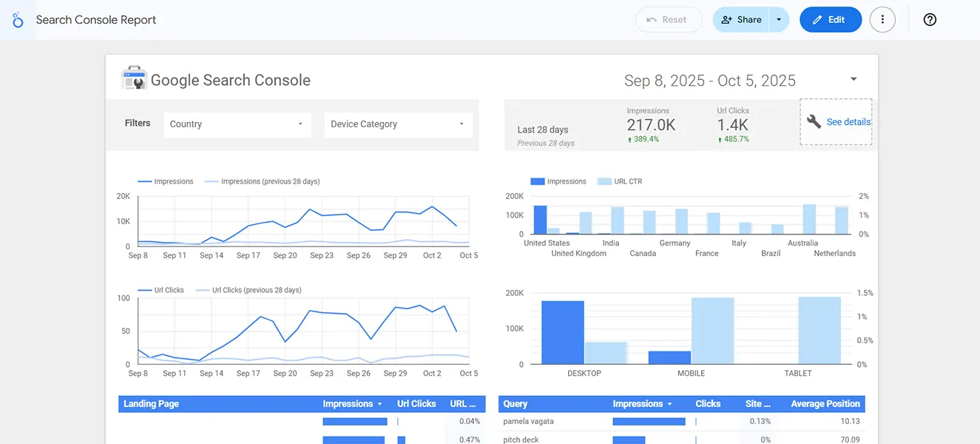Sort by Average Position column header

[x=825, y=404]
